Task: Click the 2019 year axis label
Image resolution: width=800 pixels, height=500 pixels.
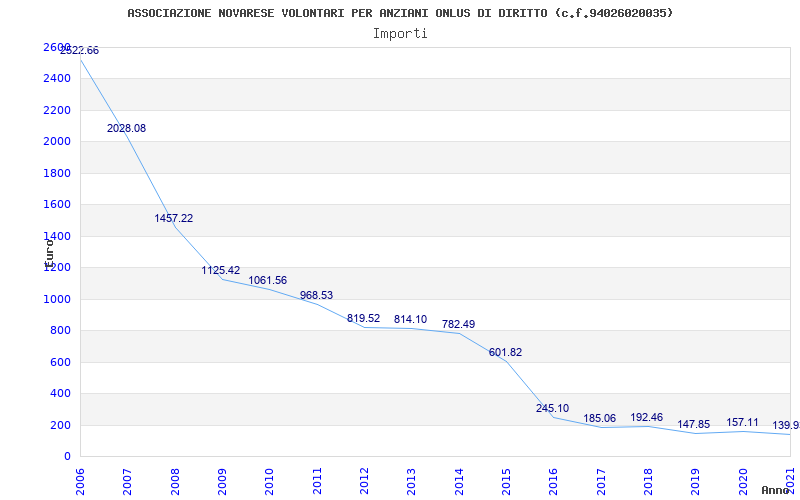Action: click(695, 482)
